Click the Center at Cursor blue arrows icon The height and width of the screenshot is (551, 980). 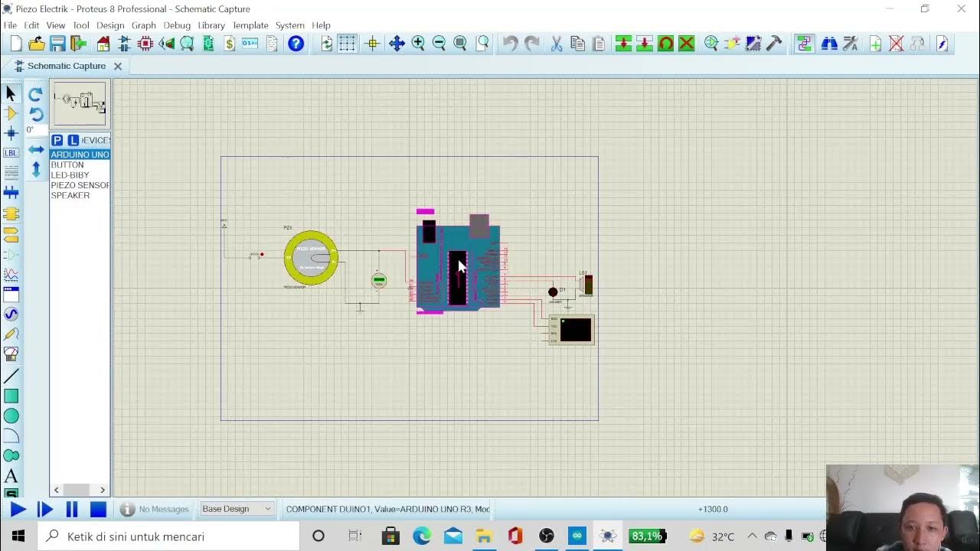point(397,44)
